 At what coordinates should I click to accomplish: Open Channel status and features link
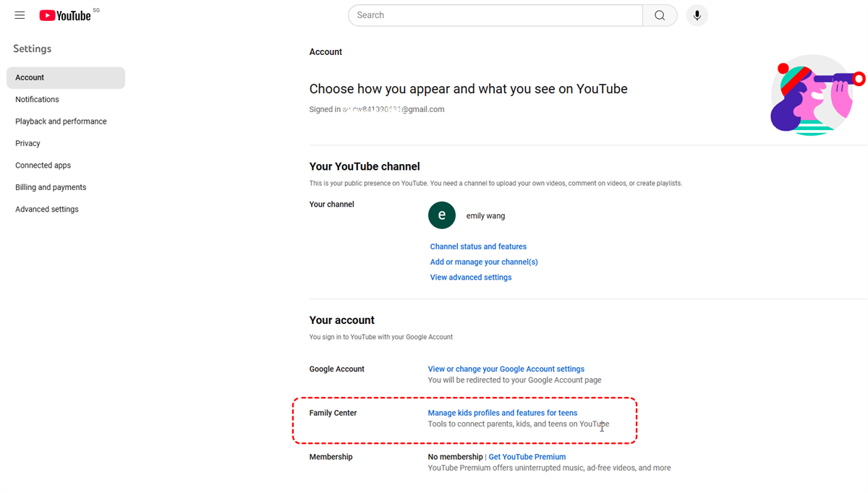[x=478, y=246]
